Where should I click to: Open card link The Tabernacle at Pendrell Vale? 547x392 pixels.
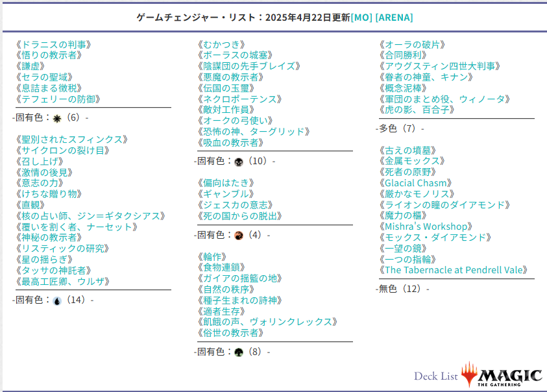pos(454,270)
